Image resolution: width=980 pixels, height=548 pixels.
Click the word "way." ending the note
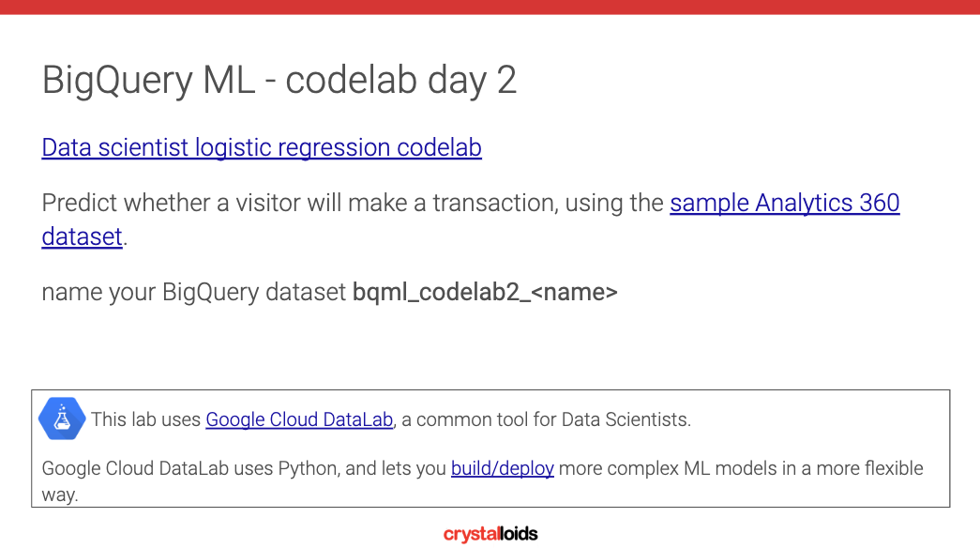[60, 495]
